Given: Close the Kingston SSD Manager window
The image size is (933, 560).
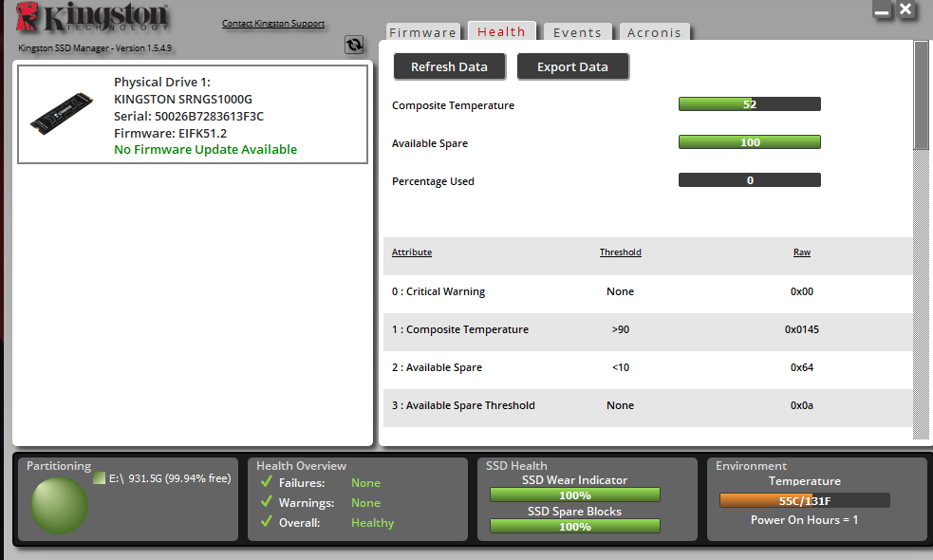Looking at the screenshot, I should [x=905, y=9].
